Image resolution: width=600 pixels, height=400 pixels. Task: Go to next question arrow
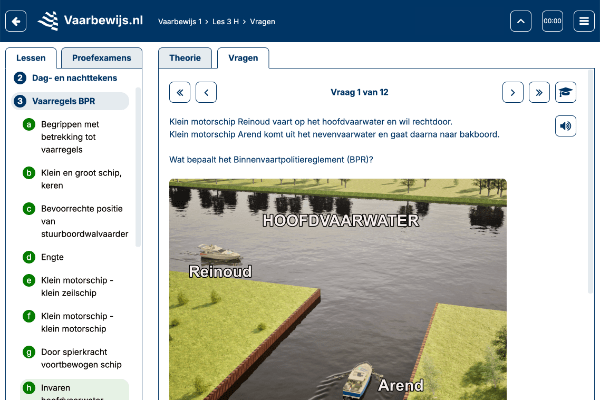pos(513,92)
